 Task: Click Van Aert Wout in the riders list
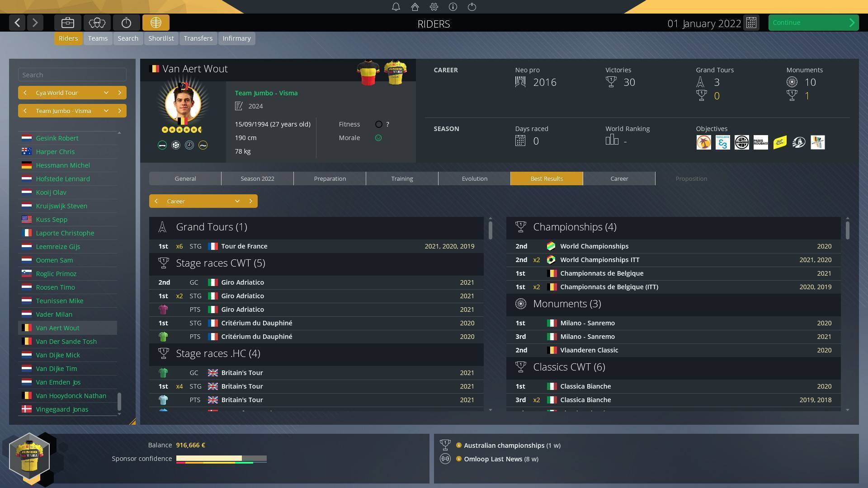[58, 328]
